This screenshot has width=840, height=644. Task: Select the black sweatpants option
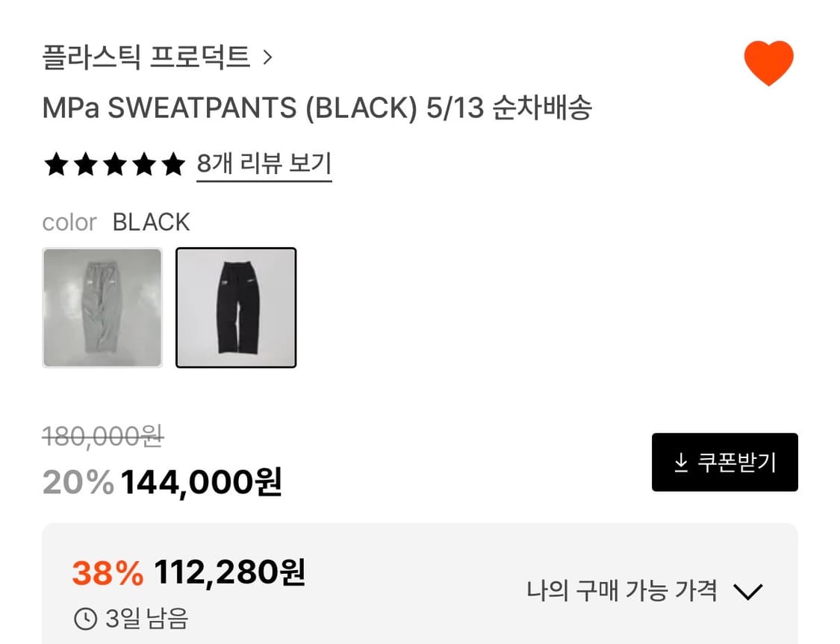(236, 307)
